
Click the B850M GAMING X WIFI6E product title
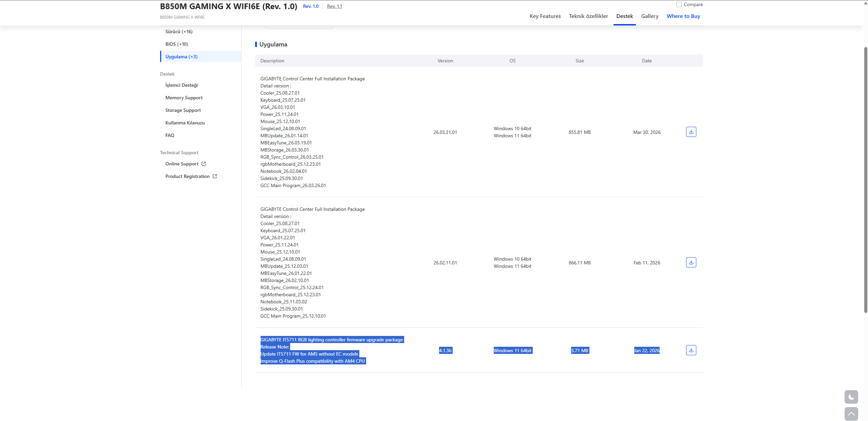[229, 6]
